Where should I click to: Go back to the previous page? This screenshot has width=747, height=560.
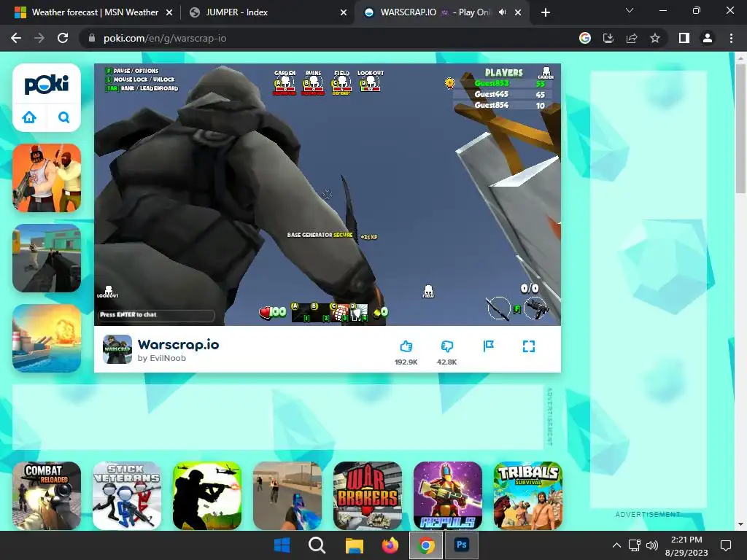(16, 38)
